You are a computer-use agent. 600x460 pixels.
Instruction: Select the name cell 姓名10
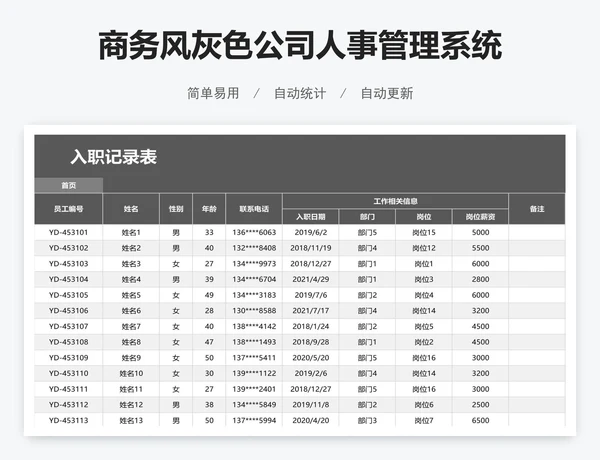(131, 374)
